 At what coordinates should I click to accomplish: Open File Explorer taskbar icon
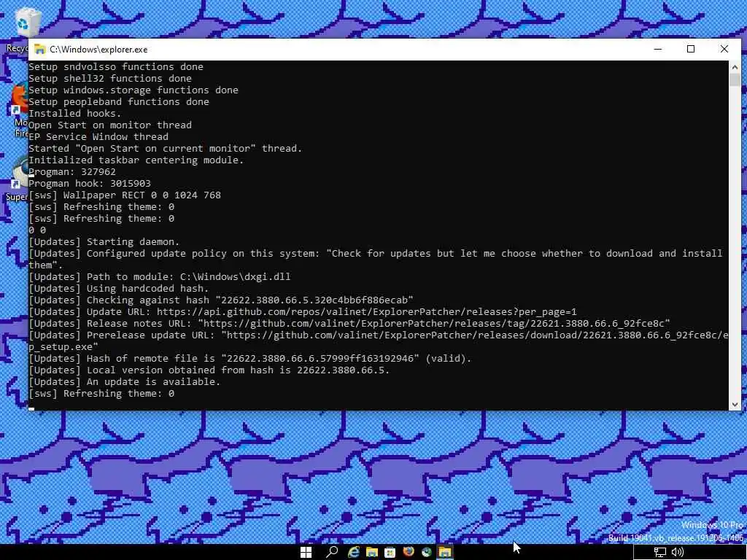tap(371, 552)
